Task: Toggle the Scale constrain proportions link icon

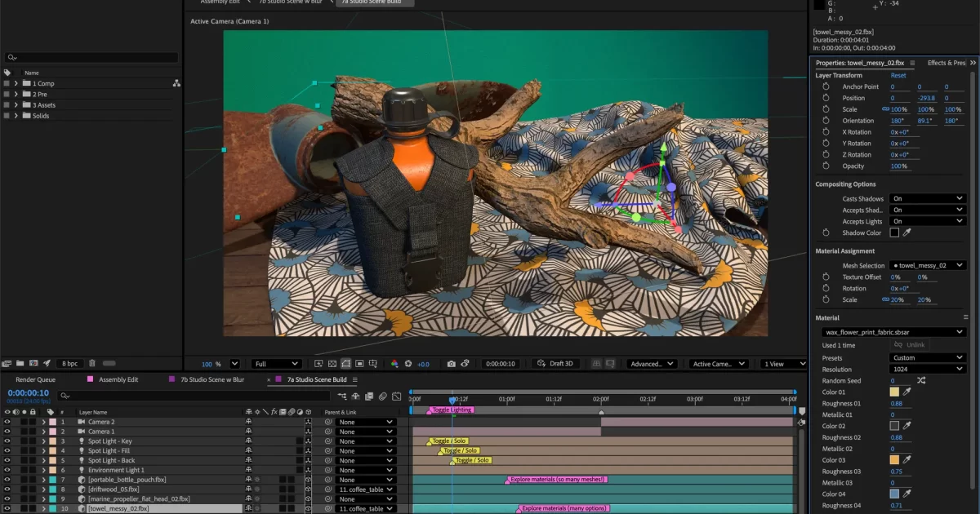Action: point(885,109)
